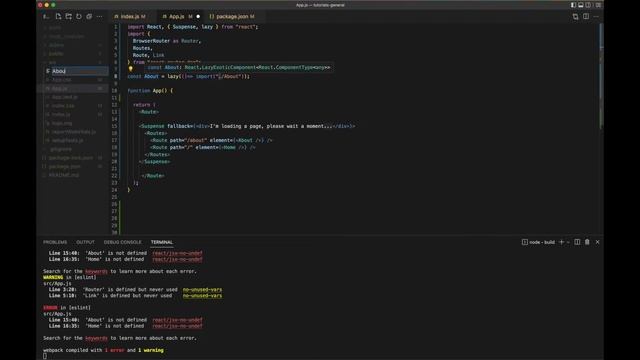Select setupTests.js in Explorer tree
This screenshot has height=360, width=640.
click(x=73, y=140)
